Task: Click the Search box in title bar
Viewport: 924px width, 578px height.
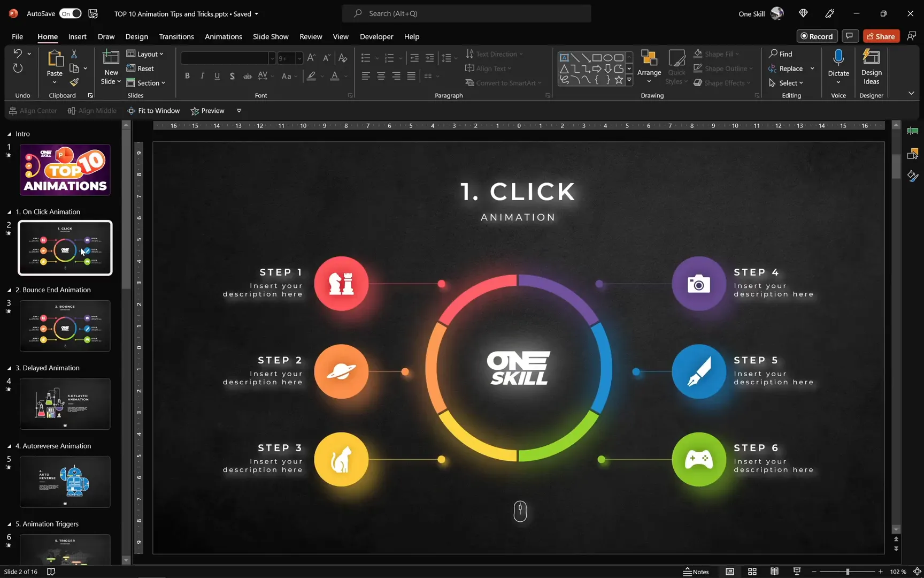Action: point(466,13)
